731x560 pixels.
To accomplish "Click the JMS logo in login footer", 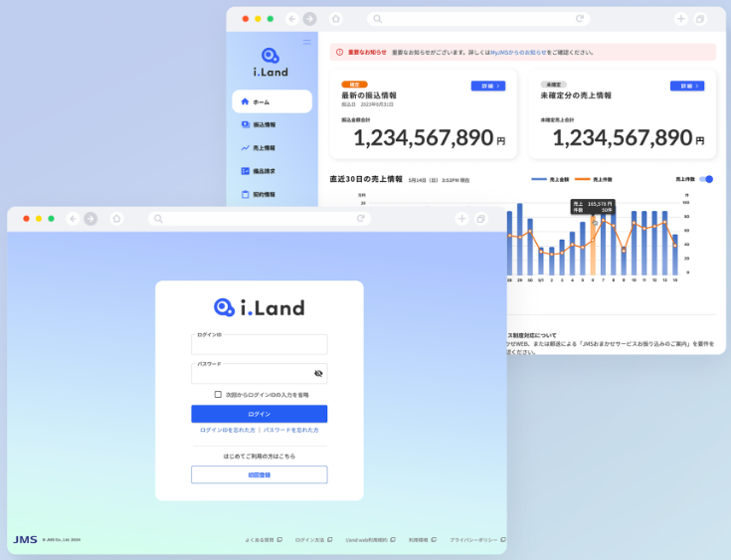I will 25,539.
